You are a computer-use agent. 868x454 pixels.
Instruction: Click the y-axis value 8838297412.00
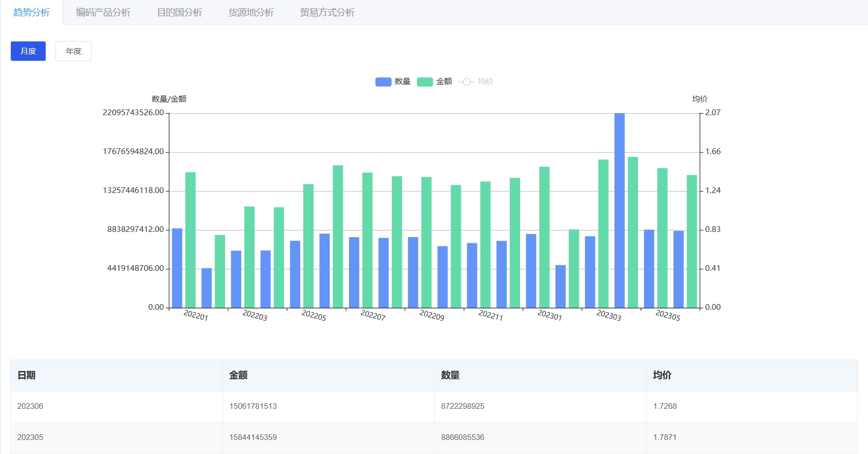pyautogui.click(x=135, y=229)
